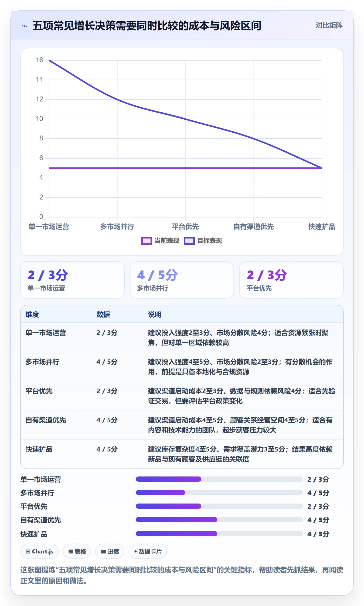
Task: Click the 16 y-axis tick label
Action: click(x=39, y=60)
